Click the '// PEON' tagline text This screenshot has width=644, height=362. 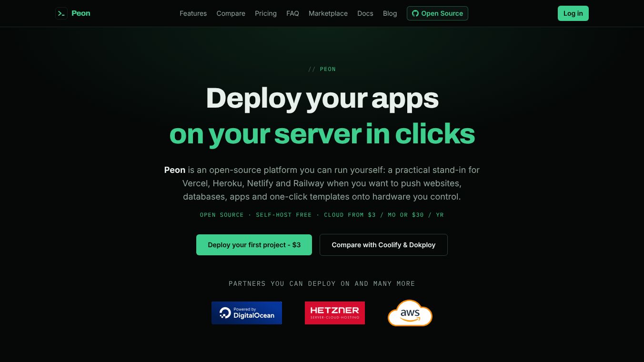[x=322, y=69]
